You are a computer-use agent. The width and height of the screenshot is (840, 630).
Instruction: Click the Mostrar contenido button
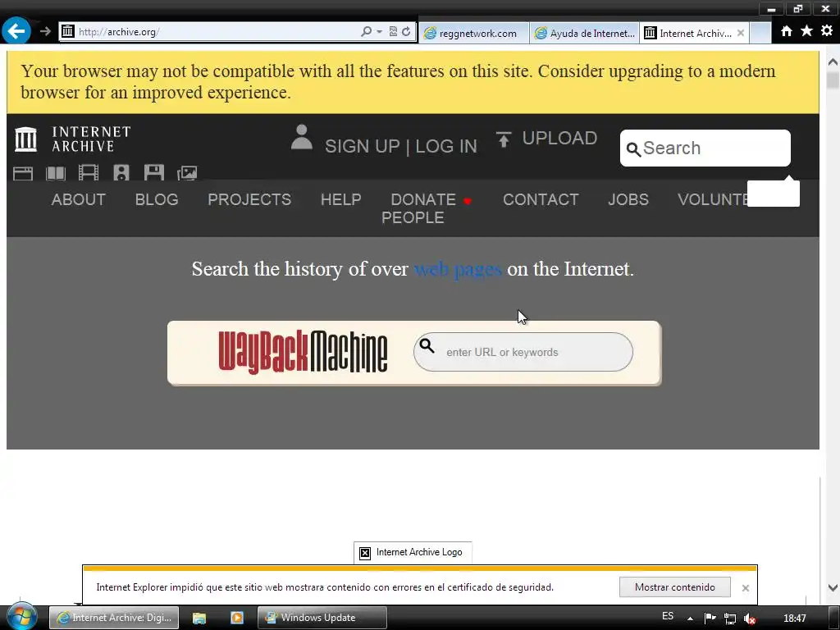(674, 587)
